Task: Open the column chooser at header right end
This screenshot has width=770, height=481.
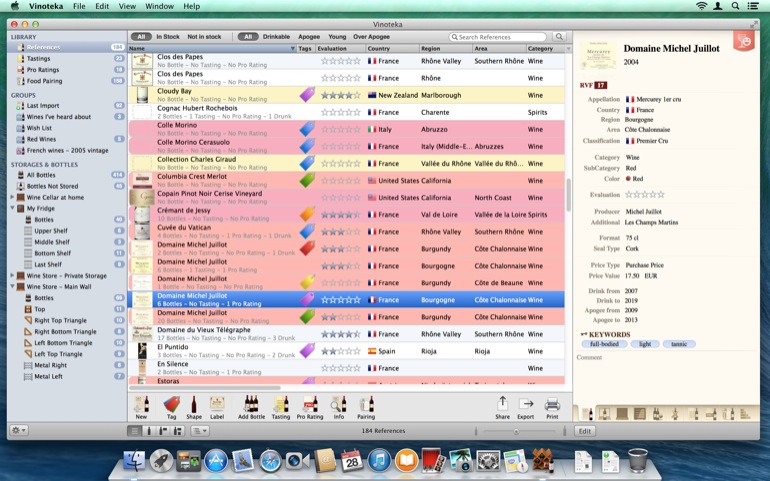Action: point(568,49)
